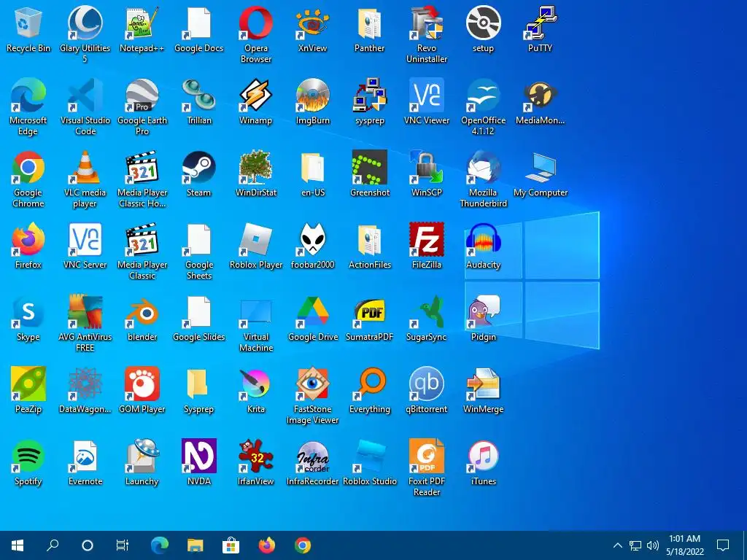Viewport: 747px width, 560px height.
Task: Open the volume control in tray
Action: pos(653,545)
